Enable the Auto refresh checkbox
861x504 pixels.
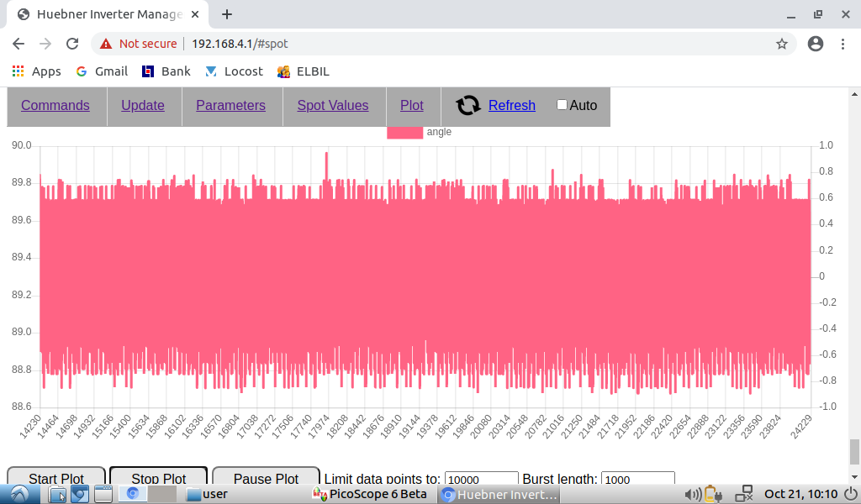click(x=563, y=105)
